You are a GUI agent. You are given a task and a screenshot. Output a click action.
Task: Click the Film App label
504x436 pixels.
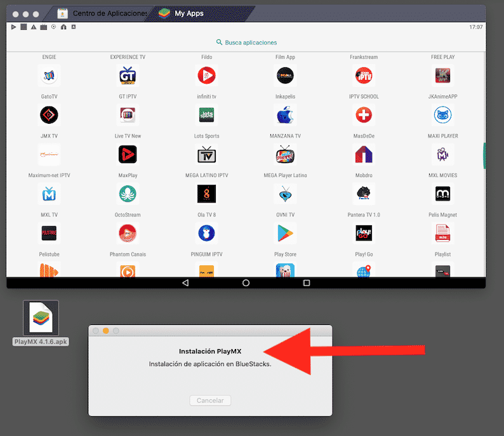(x=285, y=57)
